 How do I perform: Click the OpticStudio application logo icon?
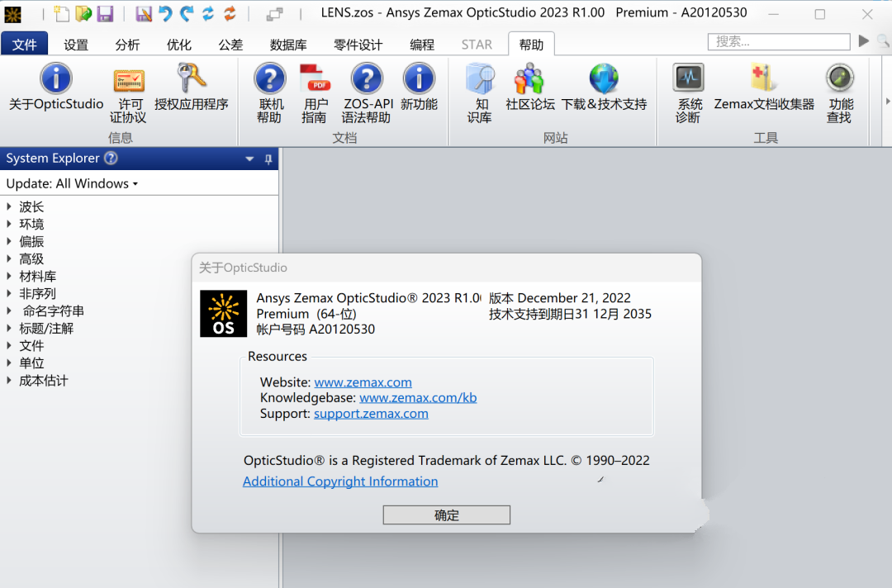12,14
